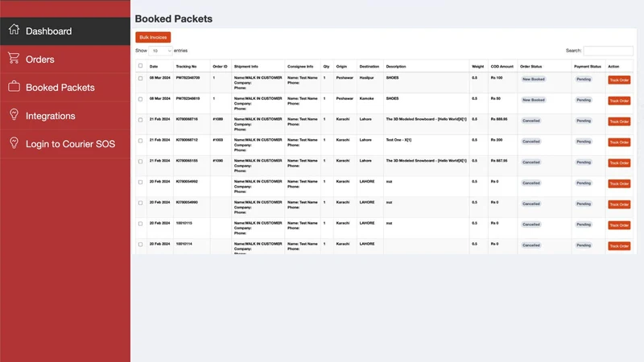Sort by the Description column header
This screenshot has width=644, height=362.
tap(396, 67)
